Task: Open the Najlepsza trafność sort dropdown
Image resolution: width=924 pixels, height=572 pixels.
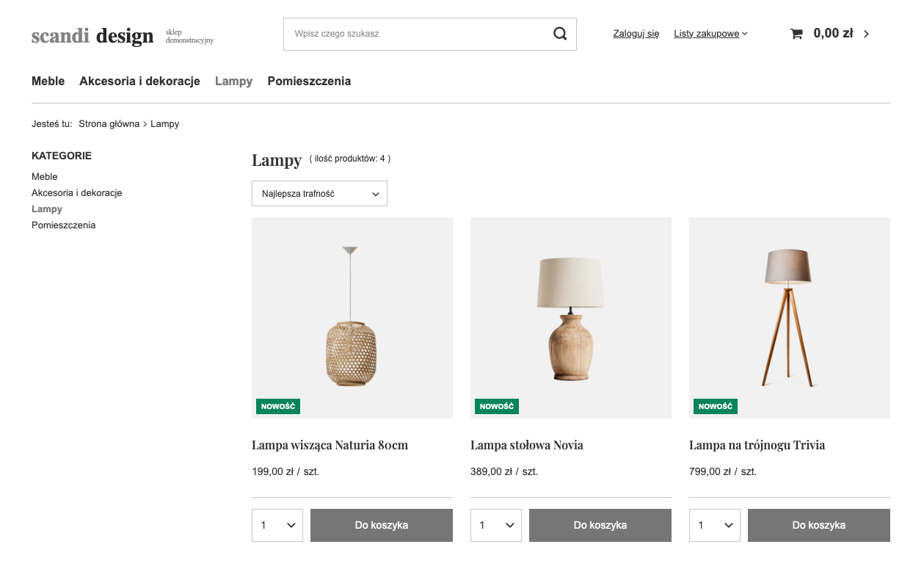Action: tap(319, 194)
